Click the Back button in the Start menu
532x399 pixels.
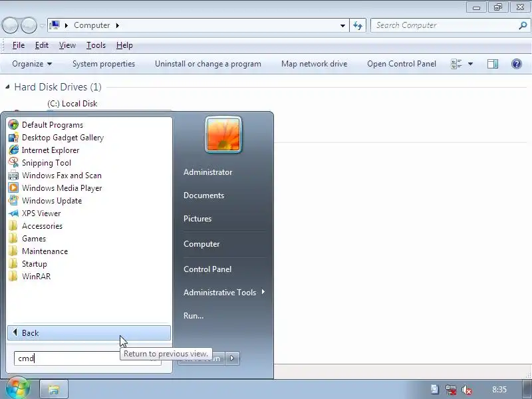tap(89, 333)
